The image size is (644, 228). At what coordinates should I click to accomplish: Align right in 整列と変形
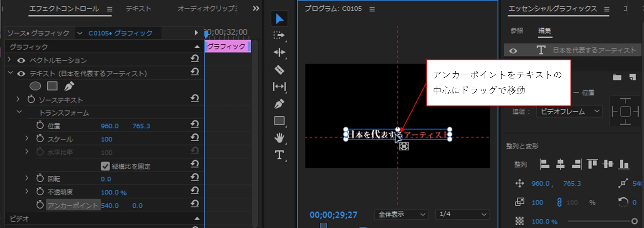pyautogui.click(x=577, y=164)
